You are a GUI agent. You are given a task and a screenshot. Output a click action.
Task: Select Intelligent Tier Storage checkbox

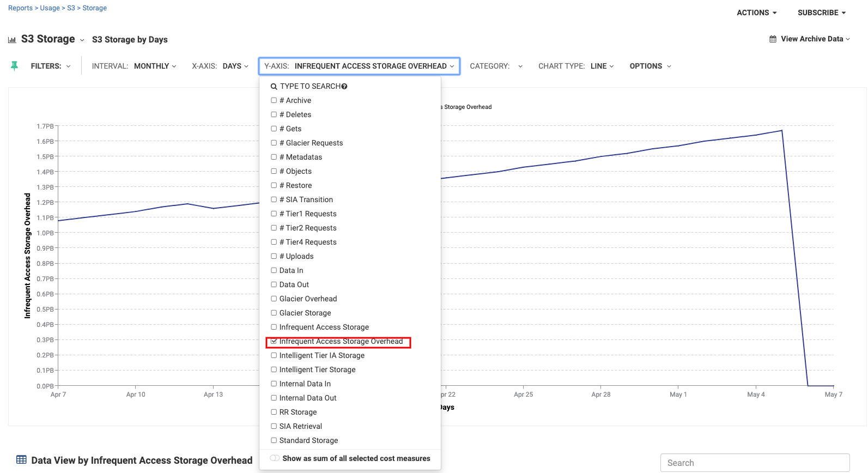coord(274,369)
